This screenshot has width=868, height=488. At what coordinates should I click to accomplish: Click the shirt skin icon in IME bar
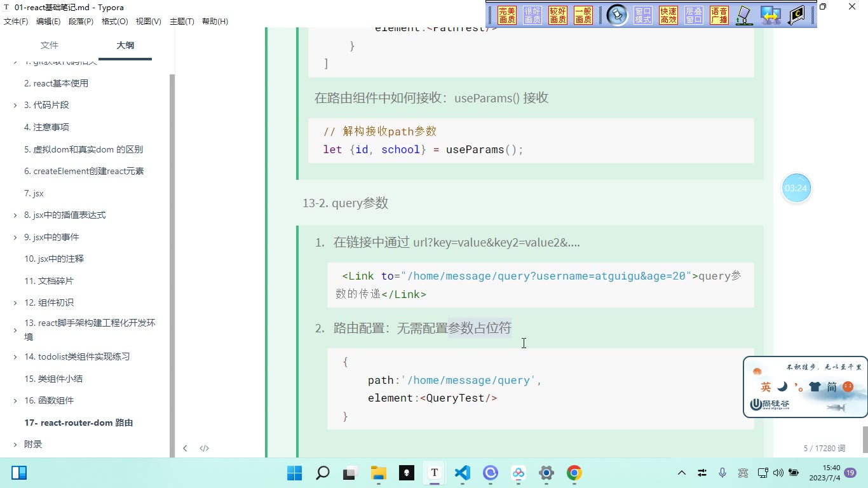(815, 386)
